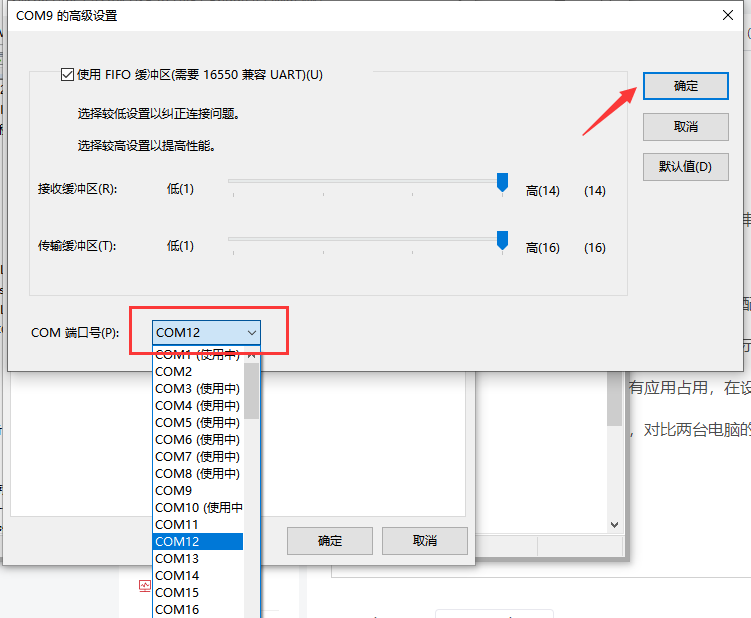Click 取消 in the background properties dialog
The width and height of the screenshot is (751, 618).
coord(425,541)
